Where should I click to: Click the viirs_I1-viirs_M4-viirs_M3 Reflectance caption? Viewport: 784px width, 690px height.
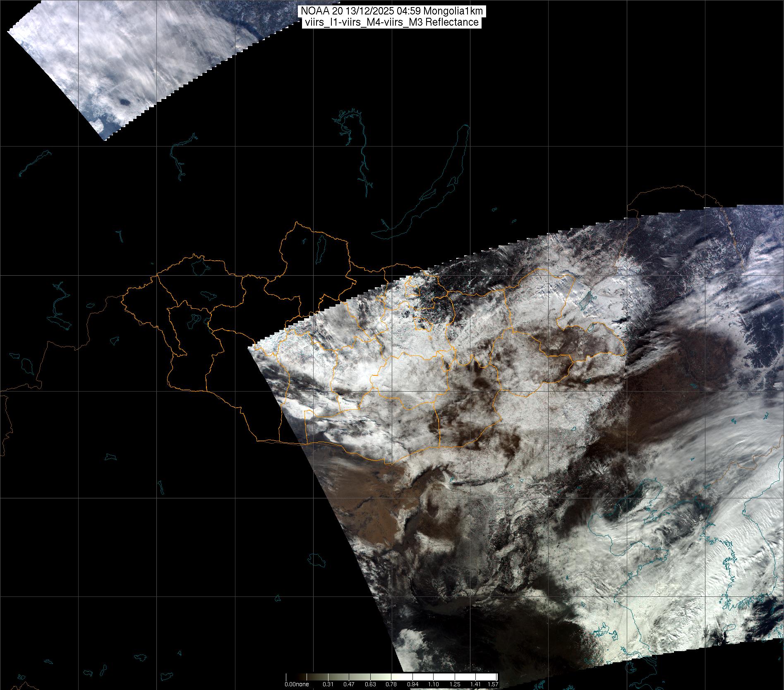[x=391, y=22]
